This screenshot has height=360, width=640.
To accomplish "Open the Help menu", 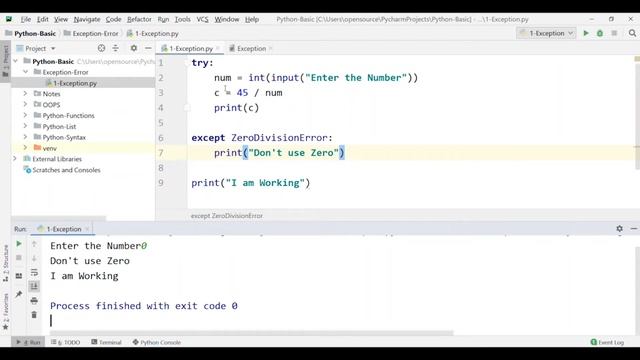I will [x=252, y=19].
